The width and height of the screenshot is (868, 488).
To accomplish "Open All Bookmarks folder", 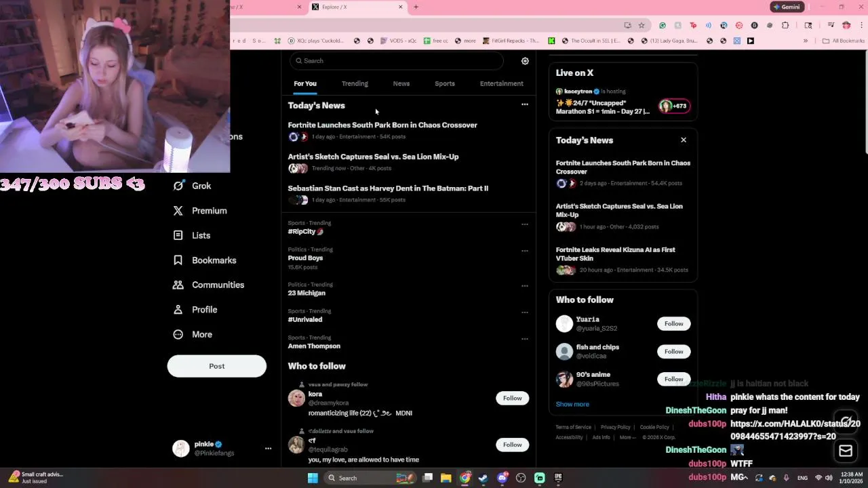I will click(844, 41).
